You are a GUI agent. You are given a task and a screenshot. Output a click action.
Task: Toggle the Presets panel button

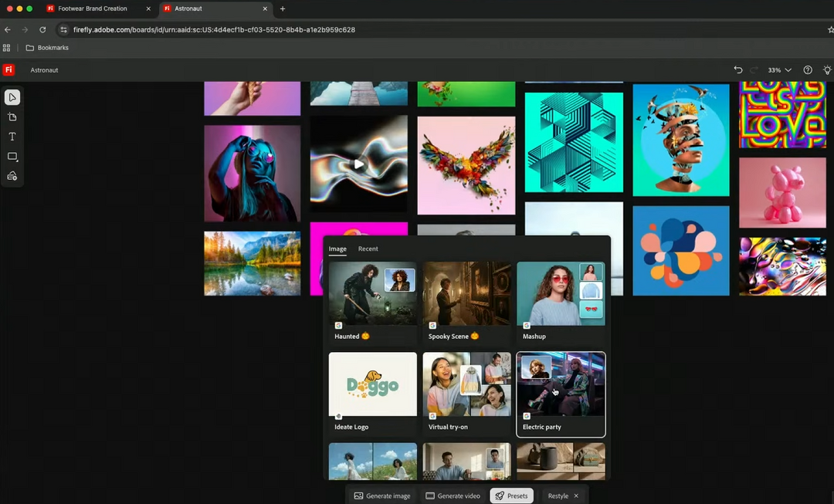pyautogui.click(x=511, y=496)
